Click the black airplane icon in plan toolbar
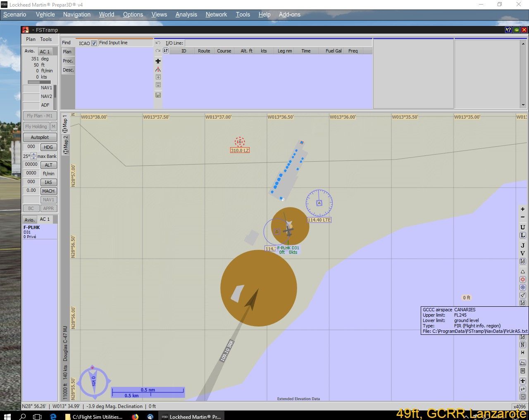This screenshot has width=529, height=420. tap(158, 61)
